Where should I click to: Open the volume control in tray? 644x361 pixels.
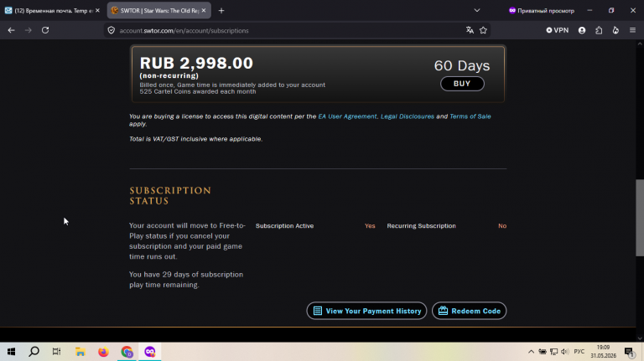tap(565, 352)
